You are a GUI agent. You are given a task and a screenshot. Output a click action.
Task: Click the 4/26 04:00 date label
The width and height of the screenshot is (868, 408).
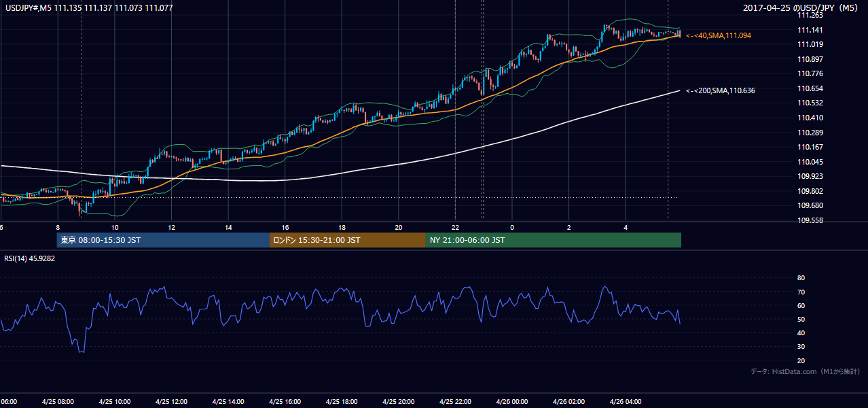pyautogui.click(x=626, y=402)
